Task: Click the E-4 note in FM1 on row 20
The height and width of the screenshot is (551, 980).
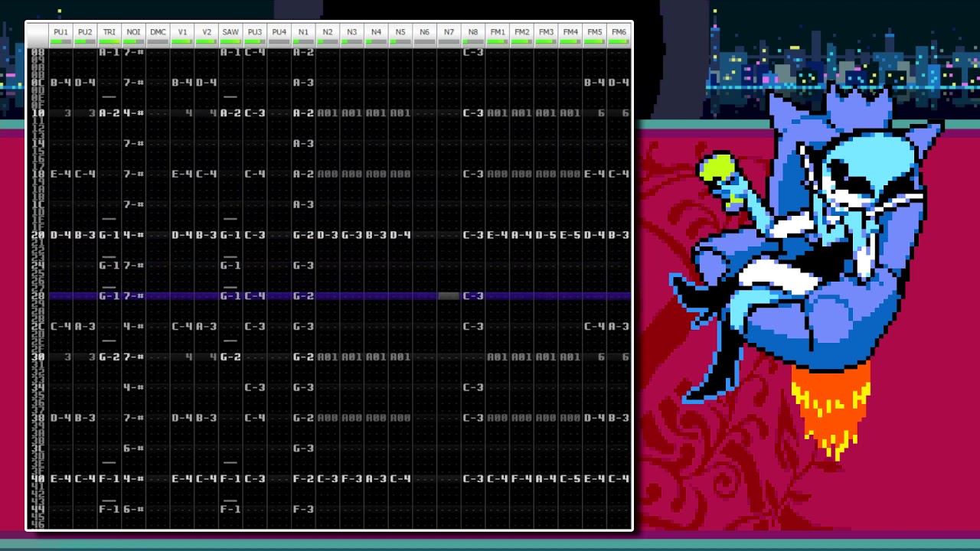Action: pos(498,235)
